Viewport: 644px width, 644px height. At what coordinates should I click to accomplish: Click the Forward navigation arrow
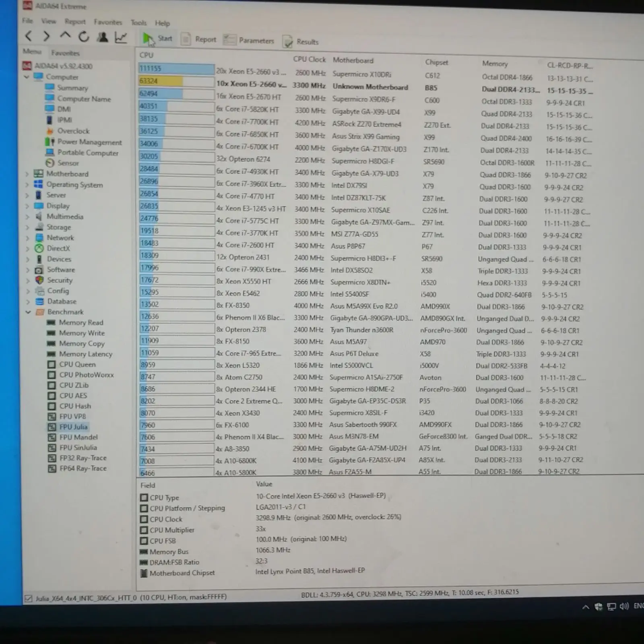[47, 37]
